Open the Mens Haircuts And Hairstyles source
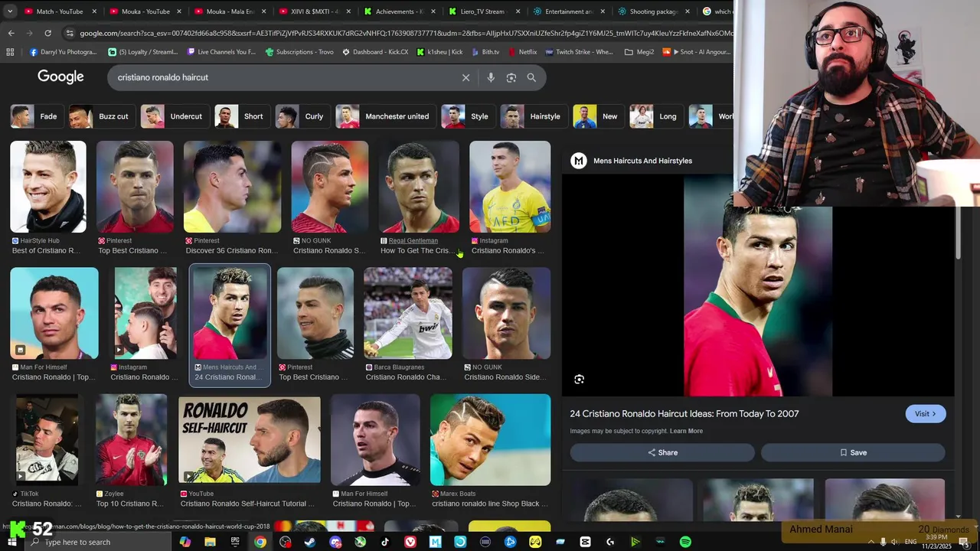The image size is (980, 551). [632, 161]
